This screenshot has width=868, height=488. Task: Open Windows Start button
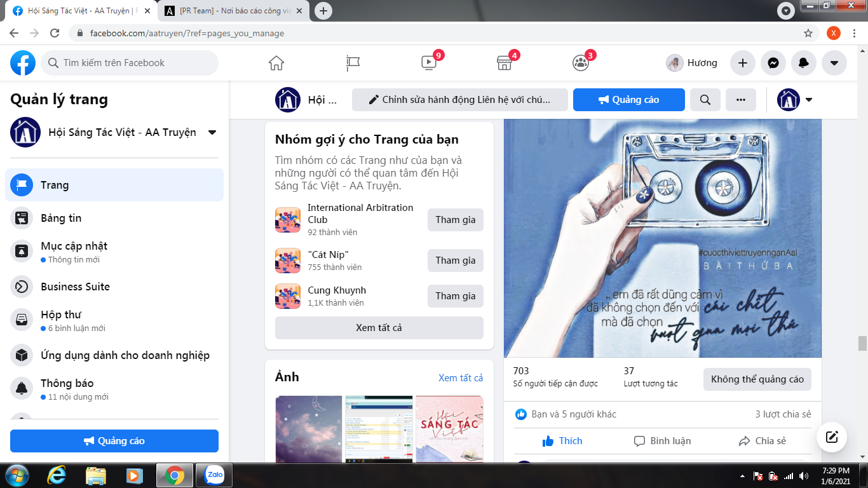pyautogui.click(x=17, y=475)
